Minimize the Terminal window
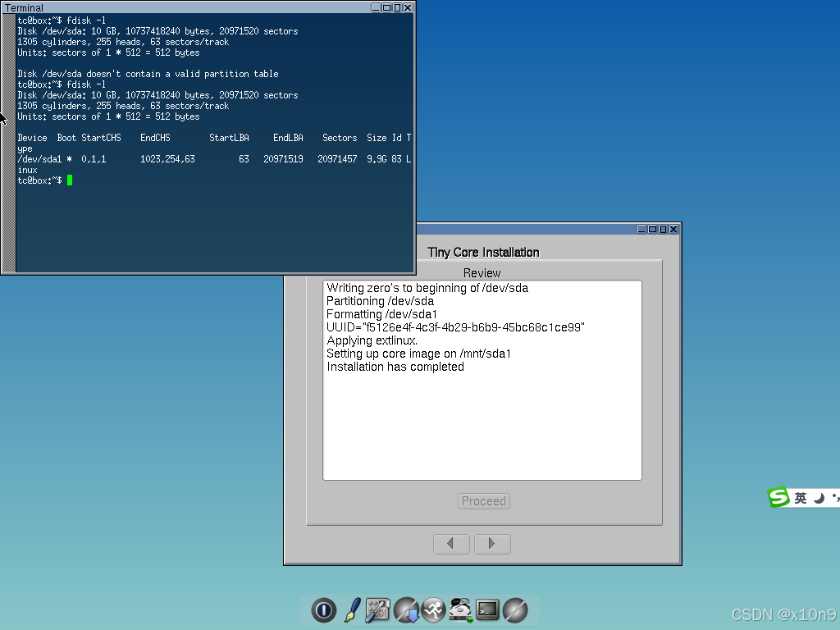 click(376, 7)
